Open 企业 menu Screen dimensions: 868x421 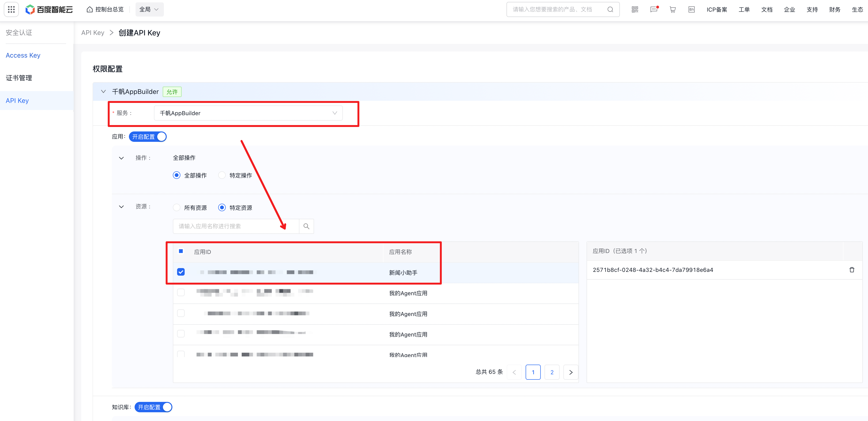[789, 9]
